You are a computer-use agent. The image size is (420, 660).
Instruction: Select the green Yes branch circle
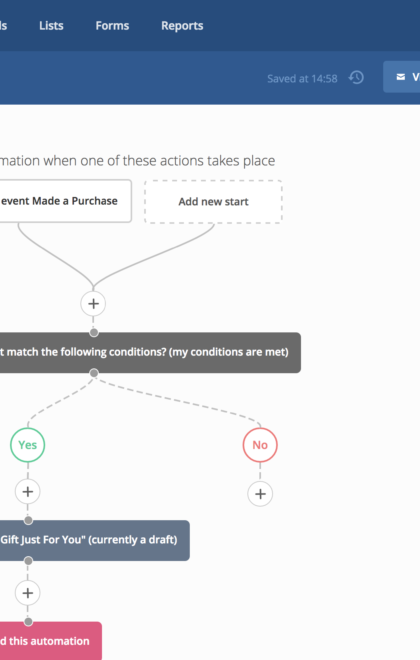[27, 445]
